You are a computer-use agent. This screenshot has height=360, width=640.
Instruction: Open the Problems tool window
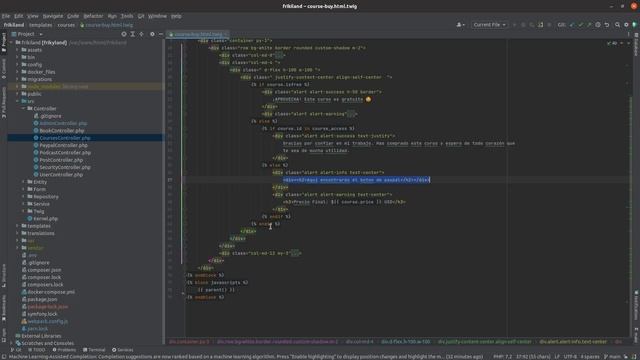64,350
